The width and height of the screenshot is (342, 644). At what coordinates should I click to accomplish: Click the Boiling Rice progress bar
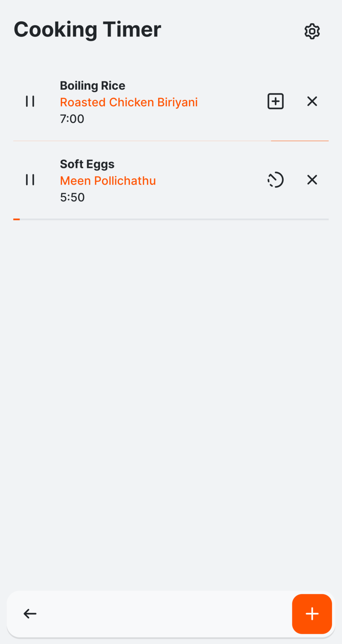pyautogui.click(x=171, y=141)
